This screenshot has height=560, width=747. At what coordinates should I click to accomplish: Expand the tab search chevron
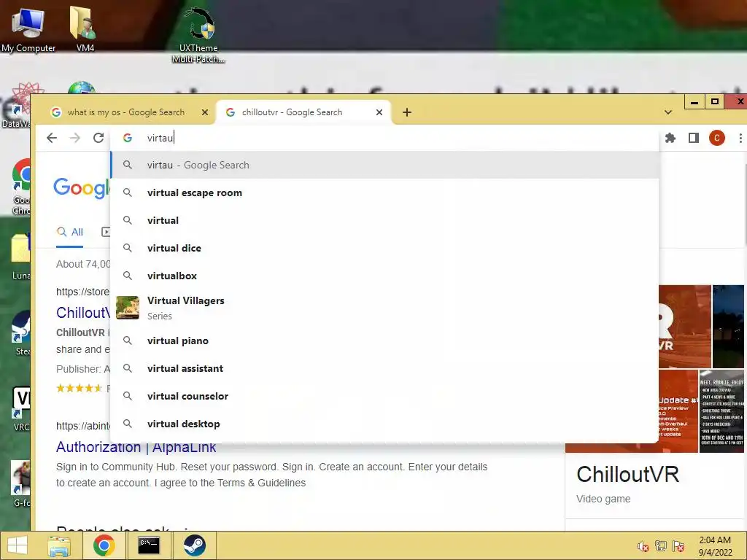point(668,112)
